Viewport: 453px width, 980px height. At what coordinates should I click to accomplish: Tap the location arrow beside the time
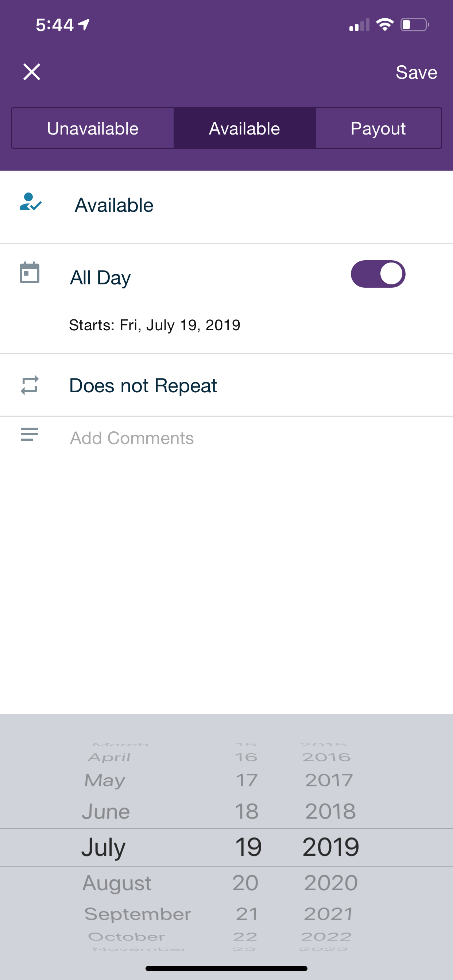[x=84, y=25]
